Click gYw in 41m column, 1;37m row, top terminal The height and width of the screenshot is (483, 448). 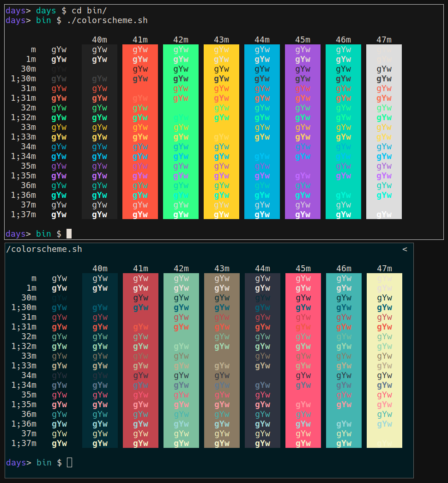click(x=140, y=215)
